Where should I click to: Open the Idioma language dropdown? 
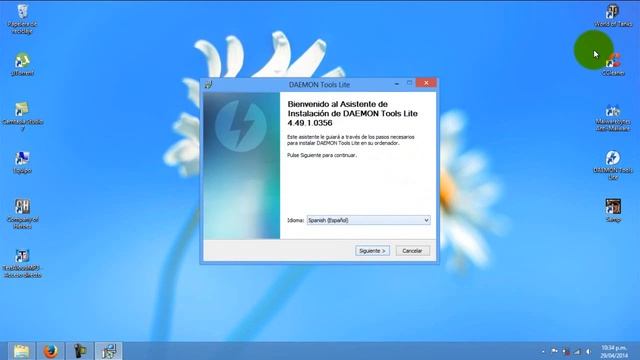point(368,220)
